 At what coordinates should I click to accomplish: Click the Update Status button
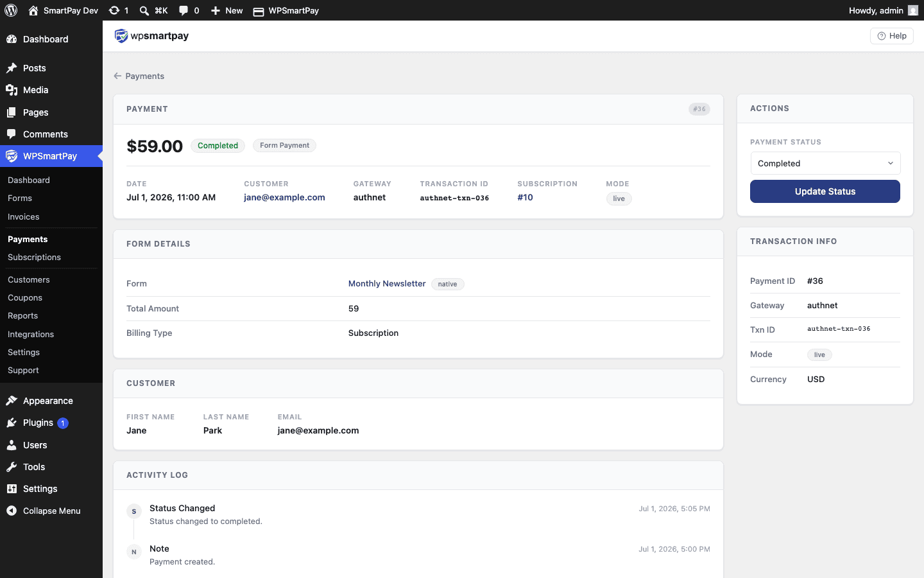click(825, 191)
